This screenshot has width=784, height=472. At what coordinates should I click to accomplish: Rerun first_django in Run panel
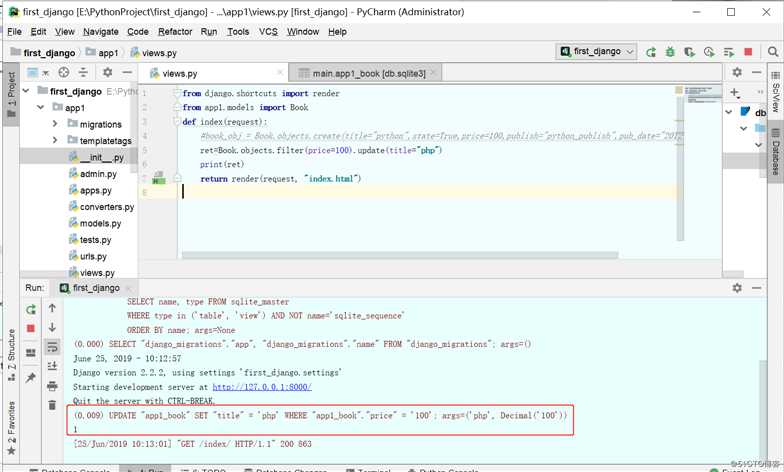31,310
